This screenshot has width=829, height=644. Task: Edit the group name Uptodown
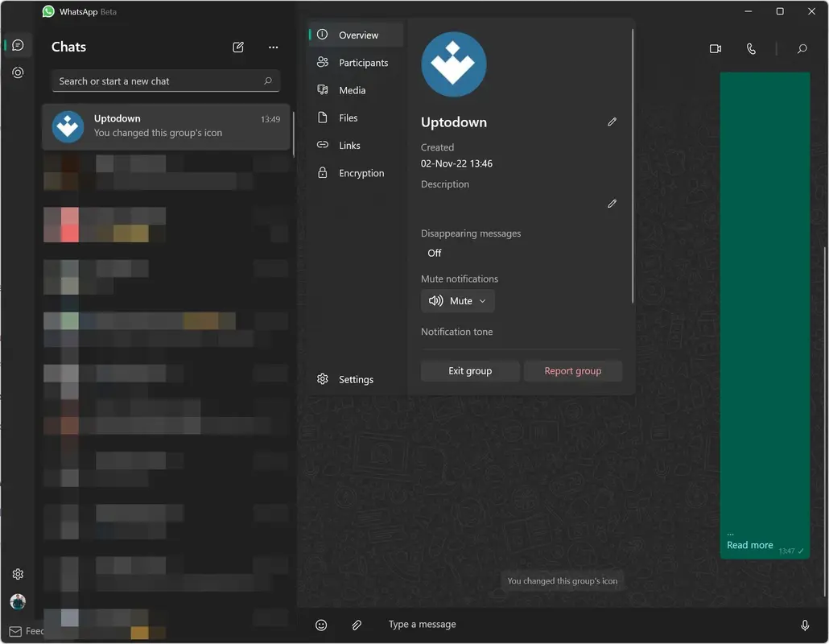(x=612, y=122)
